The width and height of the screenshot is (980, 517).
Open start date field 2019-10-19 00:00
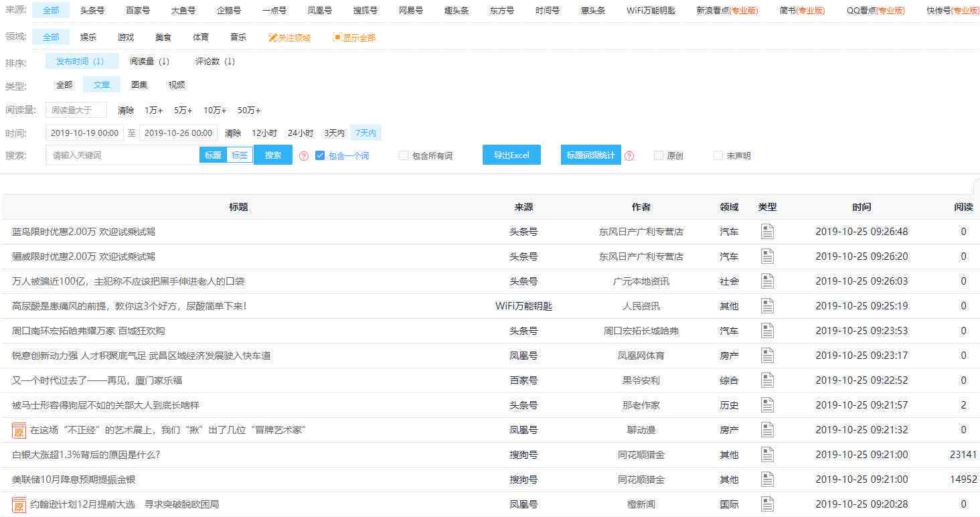85,133
